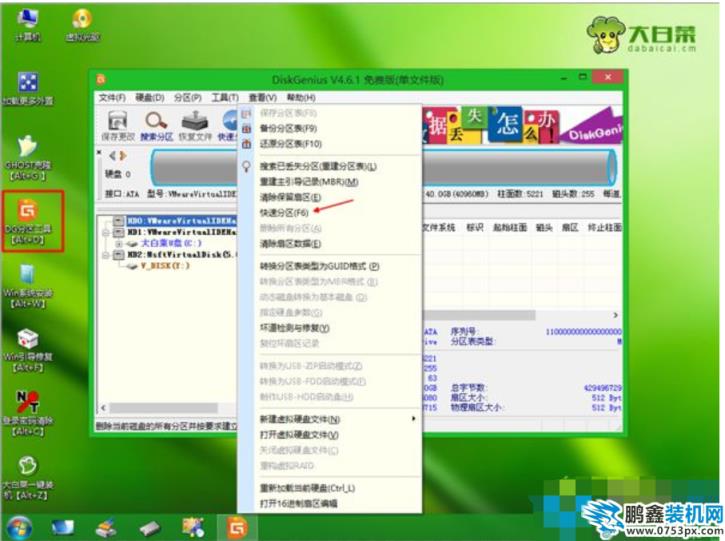Click the DiskGenius advertisement banner

(522, 125)
